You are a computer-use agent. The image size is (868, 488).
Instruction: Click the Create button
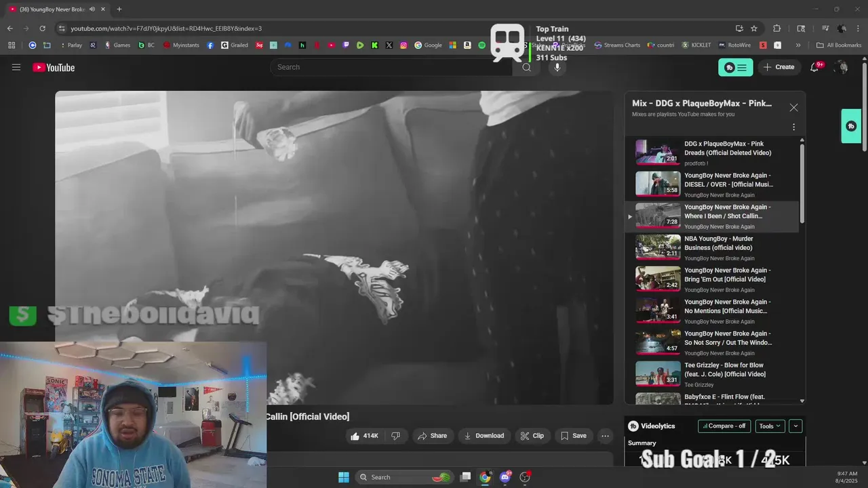(778, 67)
